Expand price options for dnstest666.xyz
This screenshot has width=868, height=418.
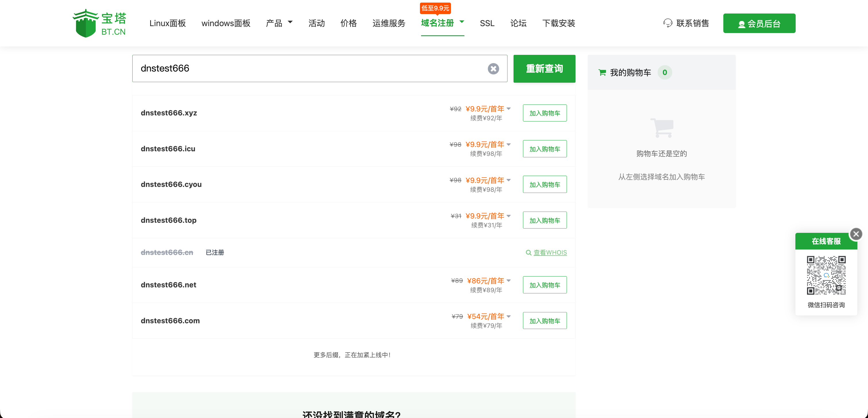coord(508,109)
